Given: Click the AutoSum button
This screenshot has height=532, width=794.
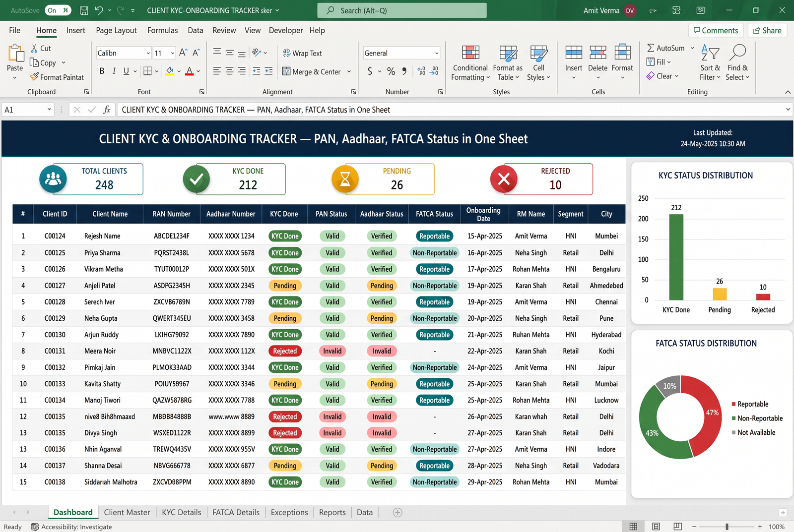Looking at the screenshot, I should pyautogui.click(x=666, y=48).
